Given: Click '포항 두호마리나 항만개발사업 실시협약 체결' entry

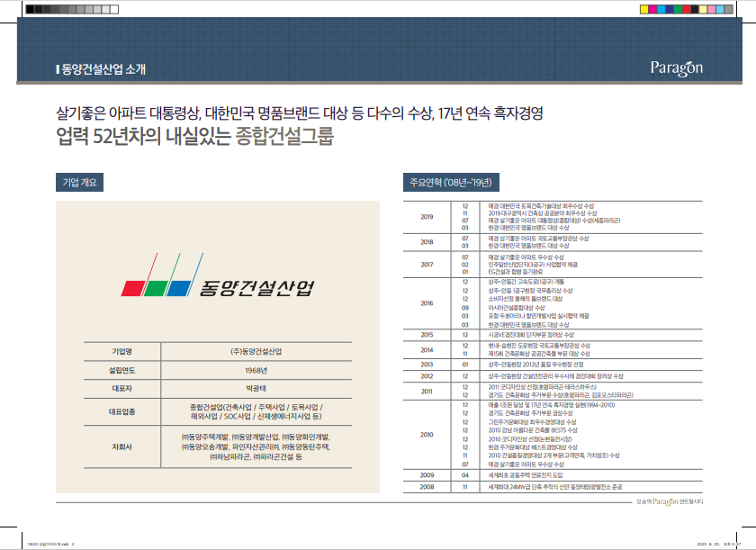Looking at the screenshot, I should 538,316.
